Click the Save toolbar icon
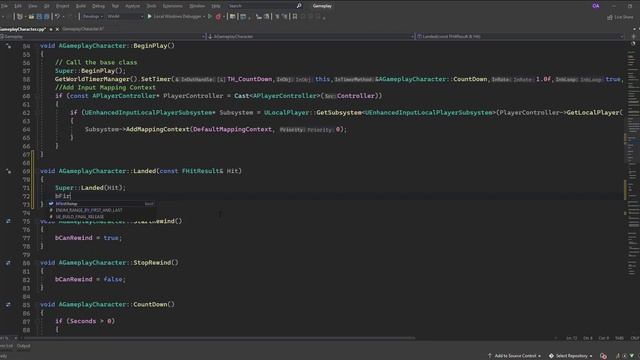The width and height of the screenshot is (640, 360). tap(39, 17)
